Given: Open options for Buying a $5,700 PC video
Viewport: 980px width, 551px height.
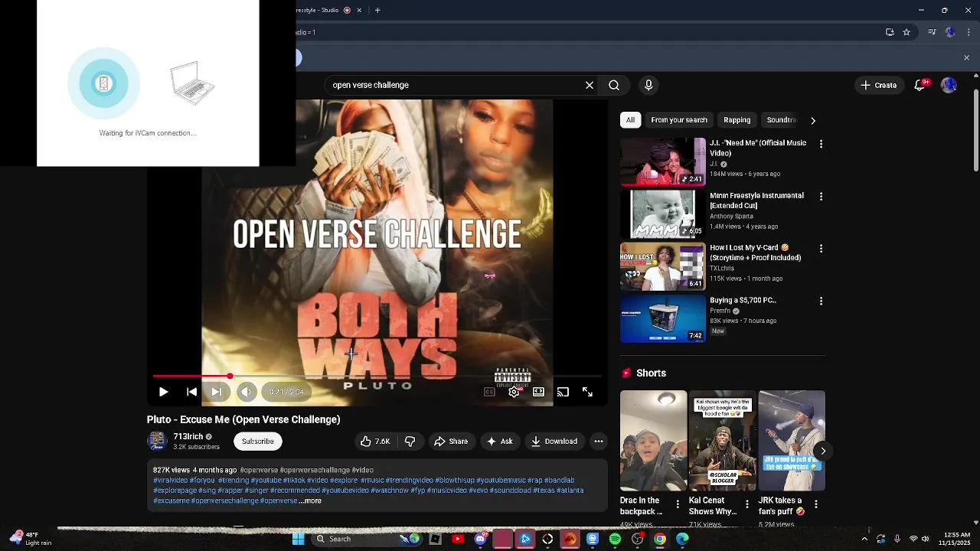Looking at the screenshot, I should [821, 302].
